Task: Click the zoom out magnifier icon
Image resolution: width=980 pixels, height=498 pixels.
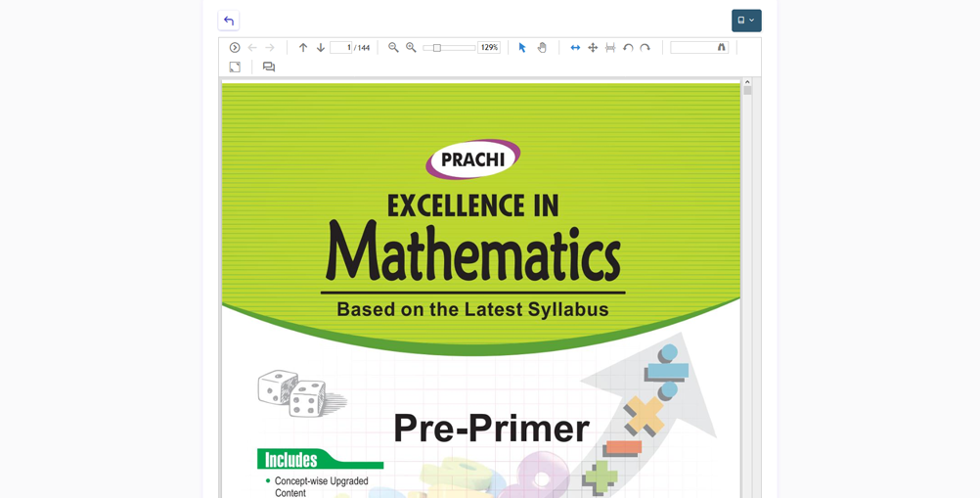Action: [393, 48]
